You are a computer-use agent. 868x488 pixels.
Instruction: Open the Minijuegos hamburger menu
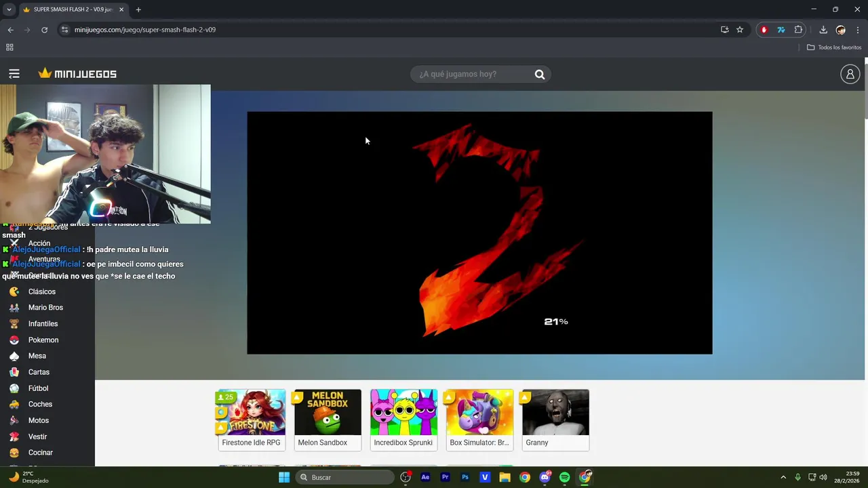click(x=14, y=74)
